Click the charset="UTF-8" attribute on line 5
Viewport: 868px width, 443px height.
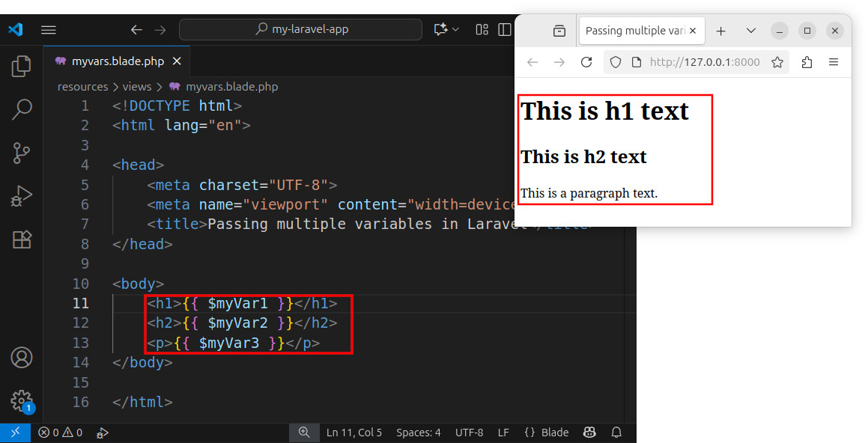point(264,185)
